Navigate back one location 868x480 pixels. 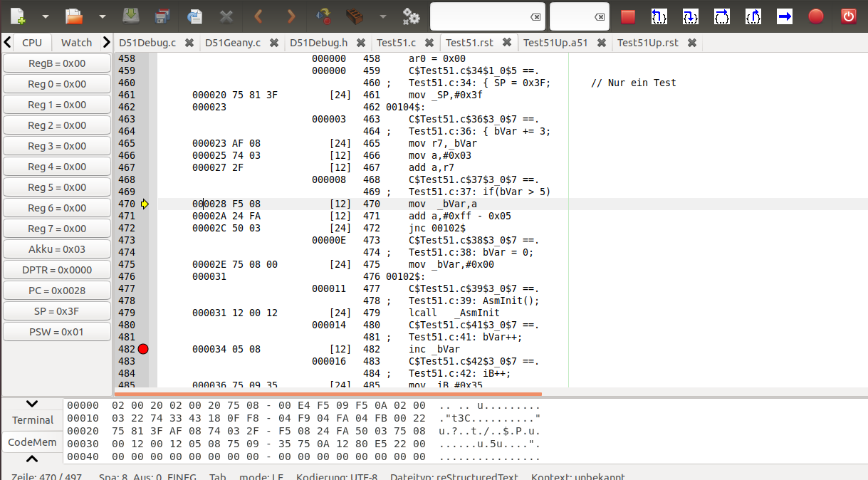click(258, 16)
